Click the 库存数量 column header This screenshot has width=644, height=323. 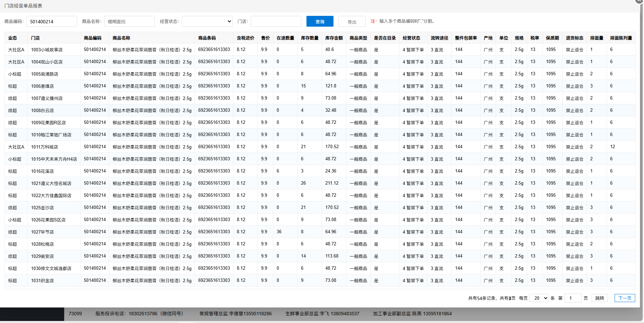tap(309, 38)
